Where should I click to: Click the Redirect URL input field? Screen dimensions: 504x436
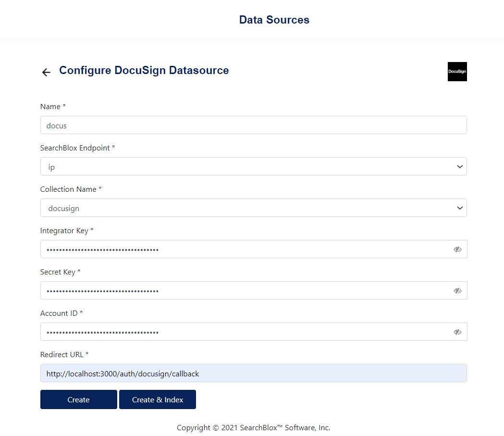tap(253, 373)
